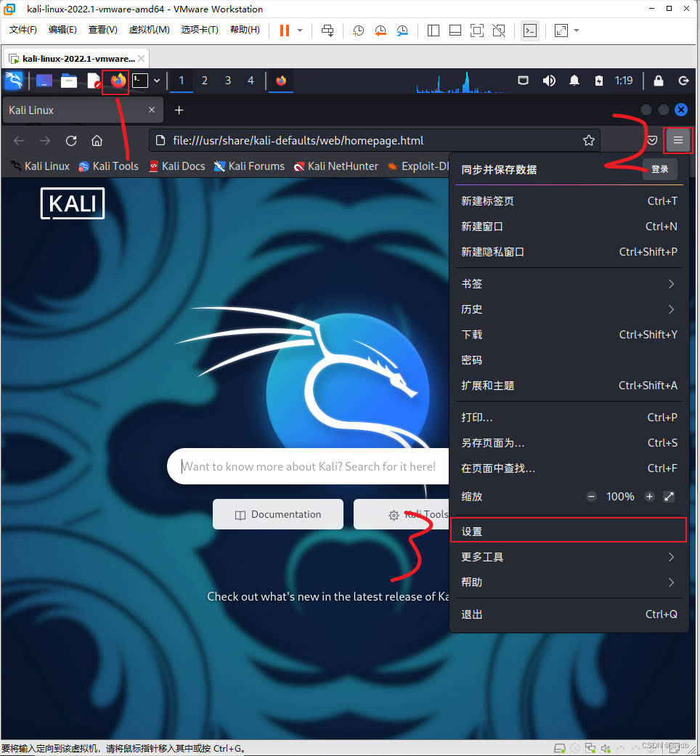
Task: Open the snapshot manager from VMware toolbar
Action: coord(404,30)
